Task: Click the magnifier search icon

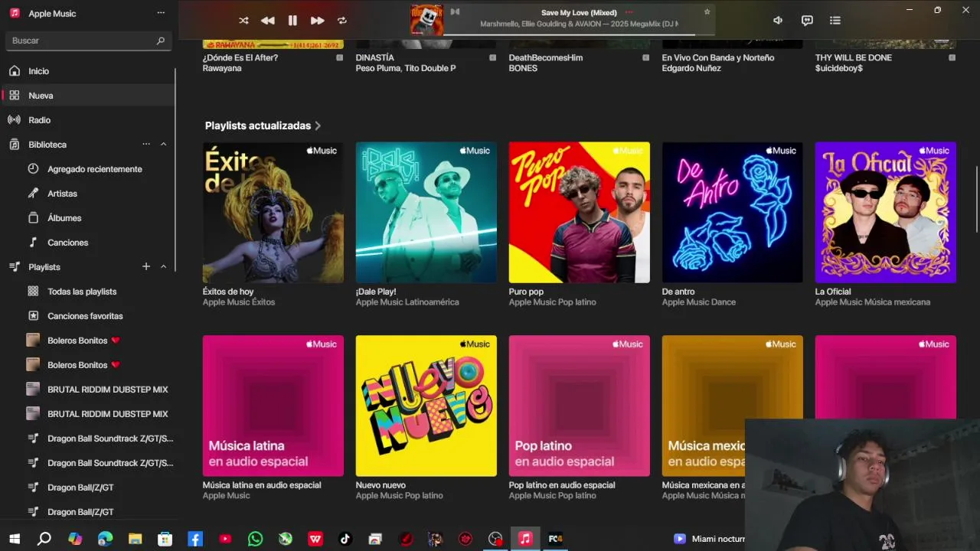Action: [161, 41]
